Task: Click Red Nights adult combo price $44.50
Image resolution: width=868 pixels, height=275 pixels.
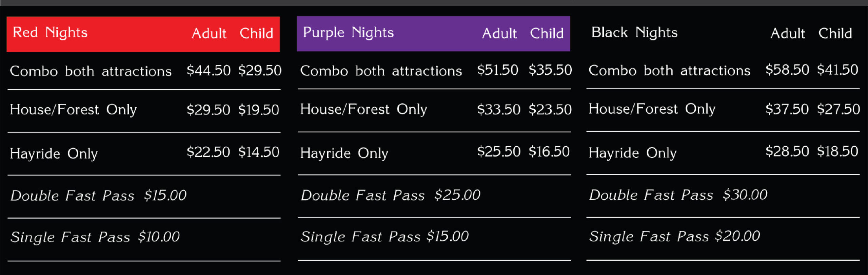Action: [209, 71]
